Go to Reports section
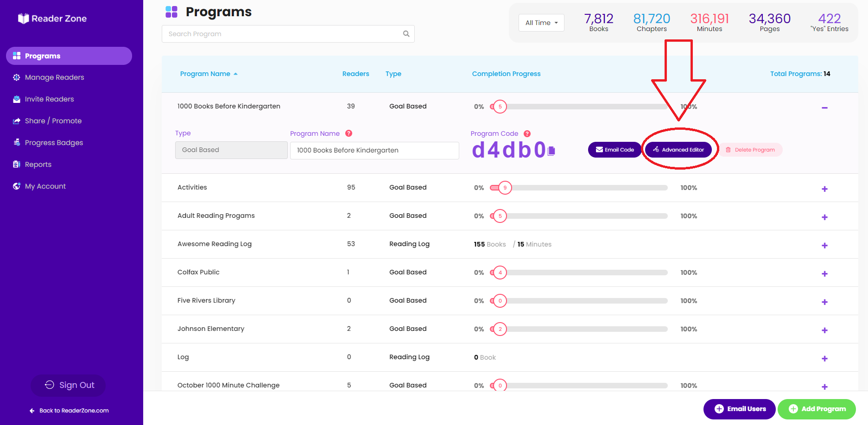This screenshot has height=425, width=868. tap(38, 165)
